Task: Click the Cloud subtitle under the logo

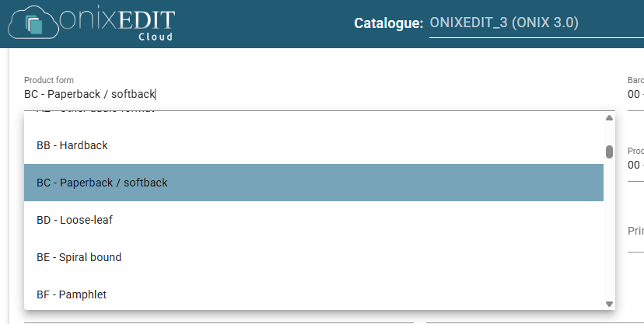Action: 156,37
